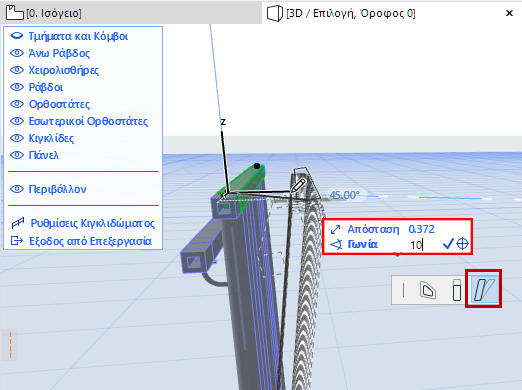Image resolution: width=522 pixels, height=390 pixels.
Task: Close the 3D view tab
Action: click(x=509, y=13)
